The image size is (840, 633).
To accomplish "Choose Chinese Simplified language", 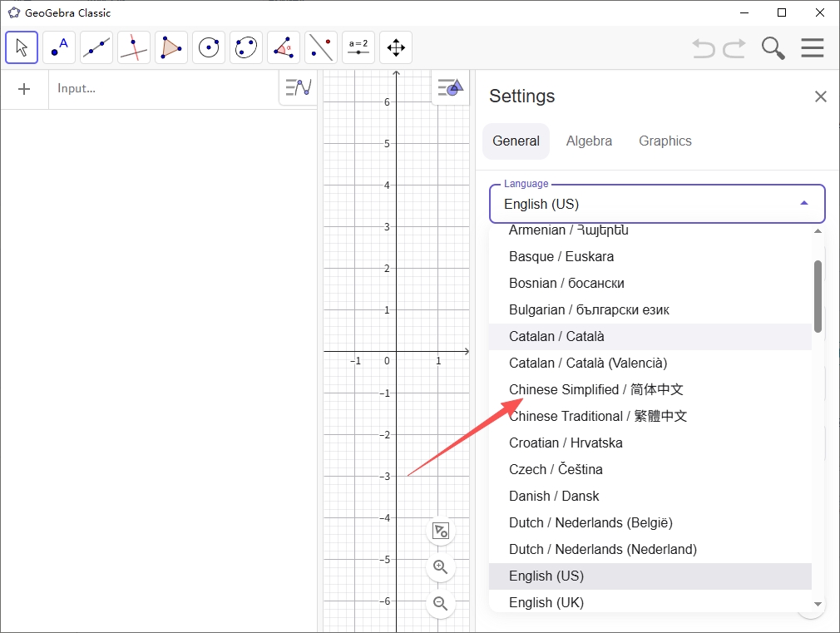I will tap(650, 389).
